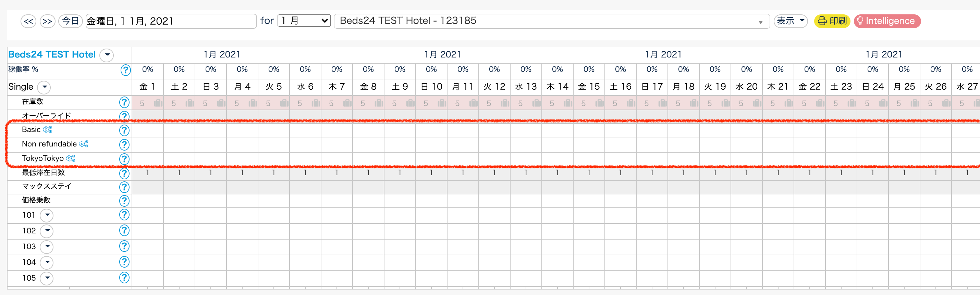Expand the Beds24 TEST Hotel dropdown arrow
The width and height of the screenshot is (980, 295).
point(107,55)
